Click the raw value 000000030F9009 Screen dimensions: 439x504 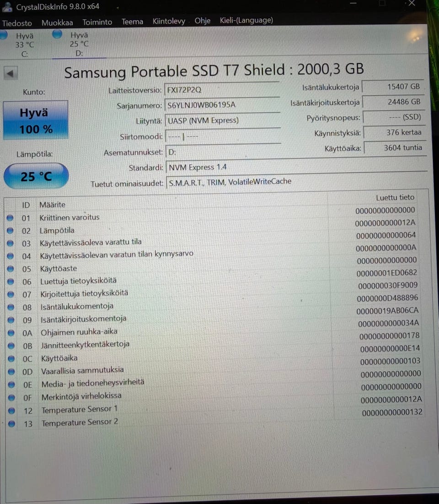(x=388, y=286)
